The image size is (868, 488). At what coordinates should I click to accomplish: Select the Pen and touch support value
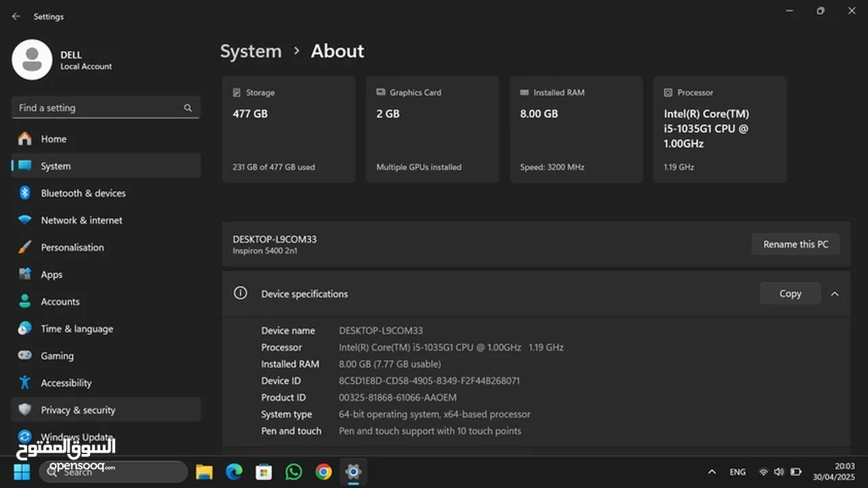pyautogui.click(x=430, y=431)
